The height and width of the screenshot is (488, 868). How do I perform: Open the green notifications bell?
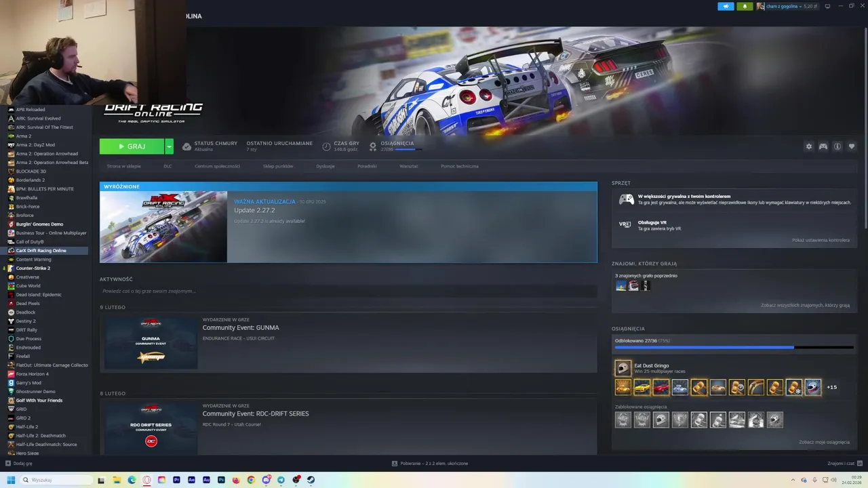745,6
